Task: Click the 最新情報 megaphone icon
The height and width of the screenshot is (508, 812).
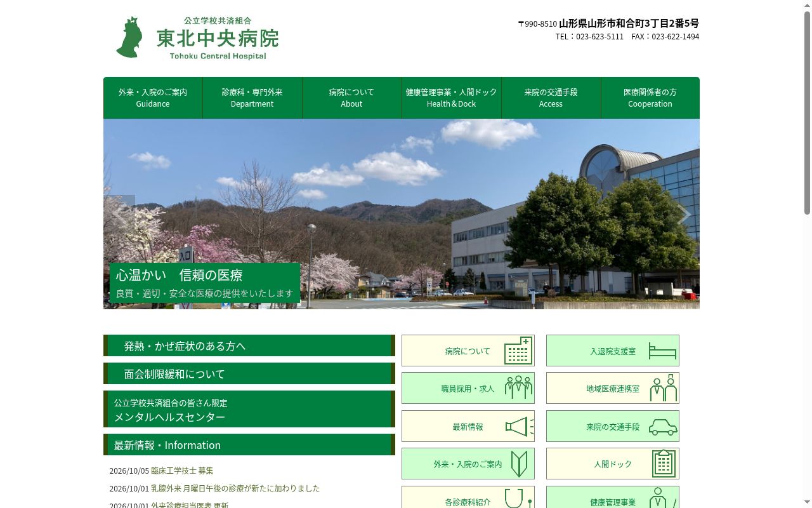Action: tap(520, 426)
